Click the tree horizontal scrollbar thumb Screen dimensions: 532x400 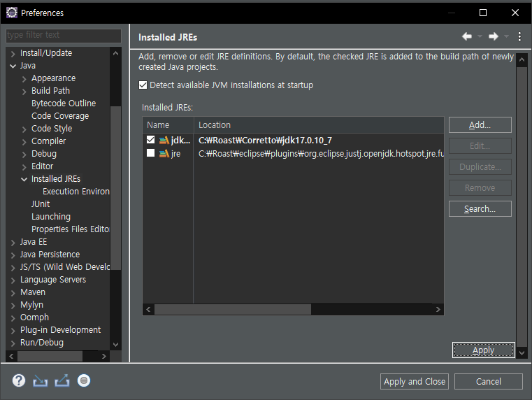click(50, 356)
